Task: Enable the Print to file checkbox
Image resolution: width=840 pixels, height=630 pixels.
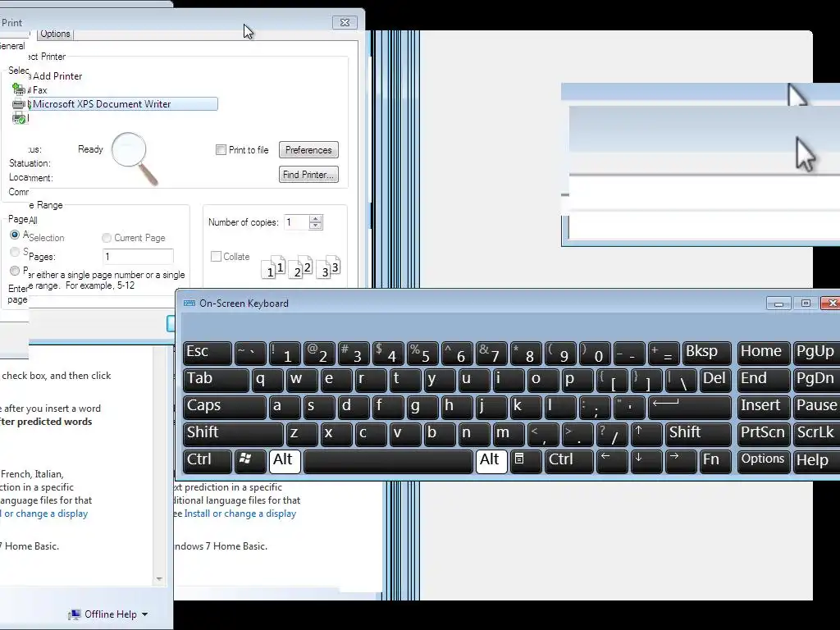Action: (x=221, y=150)
